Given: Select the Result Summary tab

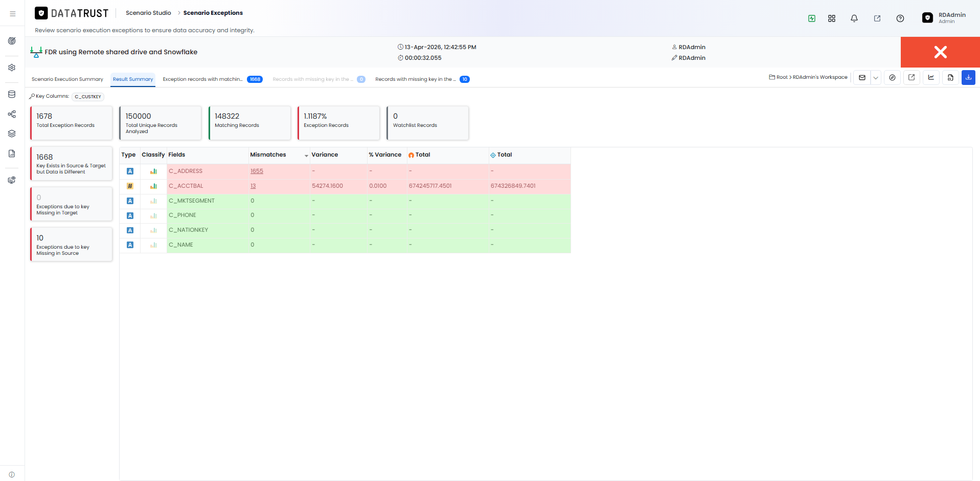Looking at the screenshot, I should [x=133, y=79].
